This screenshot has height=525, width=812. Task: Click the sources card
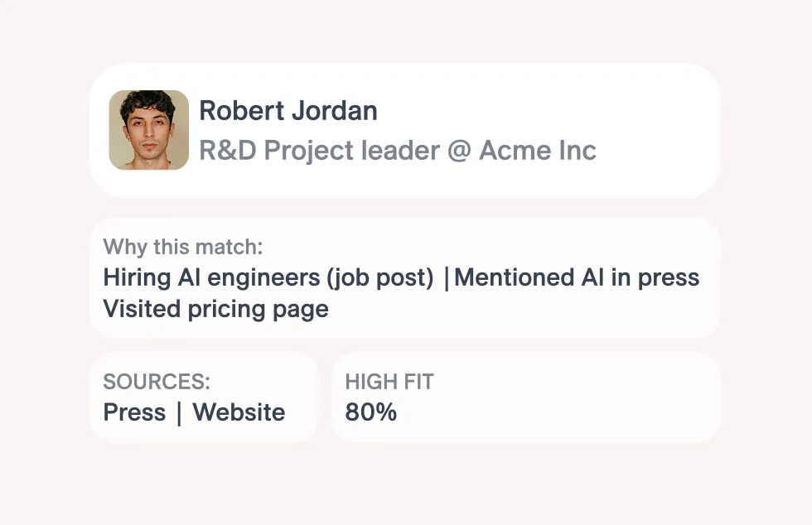coord(204,397)
